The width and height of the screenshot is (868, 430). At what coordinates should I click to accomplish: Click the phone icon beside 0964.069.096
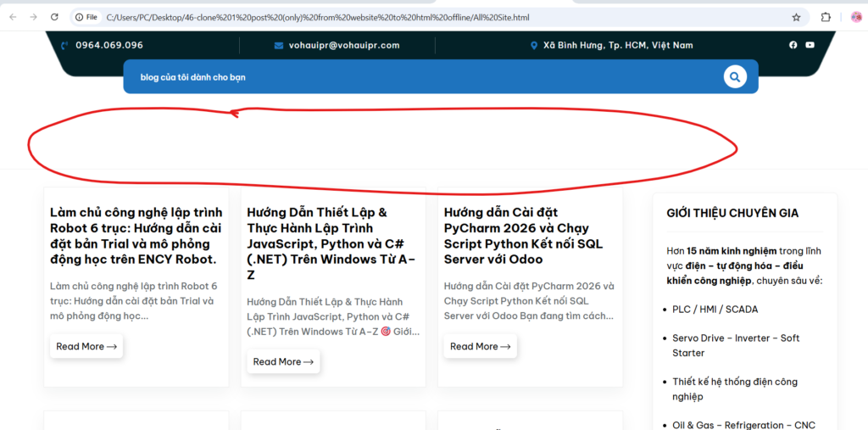tap(65, 46)
